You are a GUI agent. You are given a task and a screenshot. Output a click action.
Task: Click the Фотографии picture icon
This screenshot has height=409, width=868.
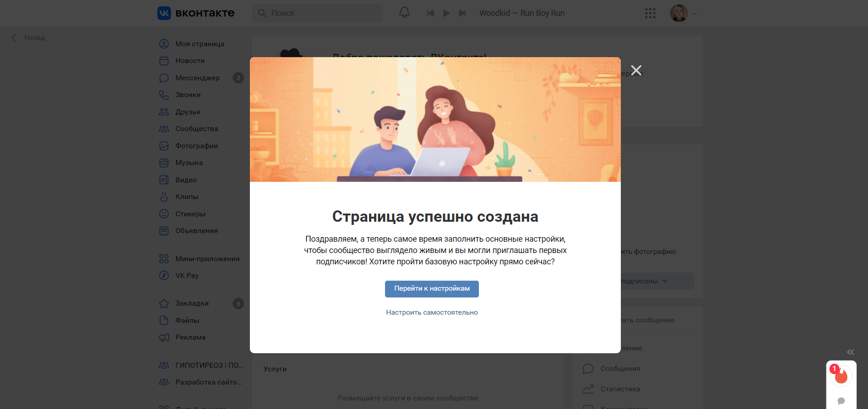click(164, 146)
